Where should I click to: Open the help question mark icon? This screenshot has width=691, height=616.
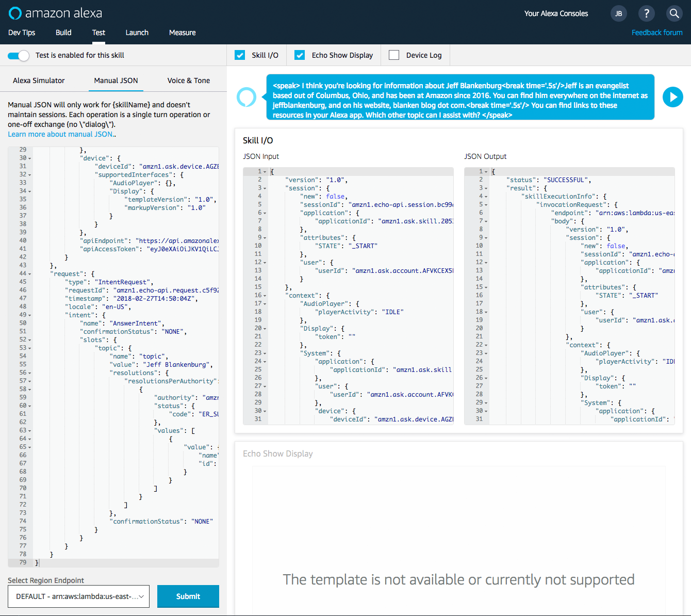coord(646,14)
